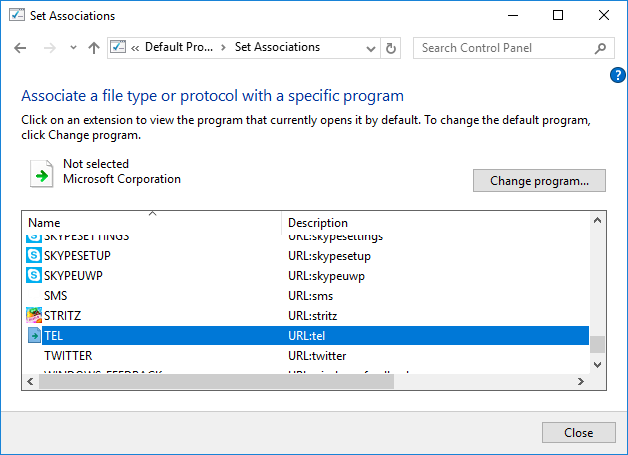Minimize the Set Associations window
628x455 pixels.
click(x=513, y=16)
